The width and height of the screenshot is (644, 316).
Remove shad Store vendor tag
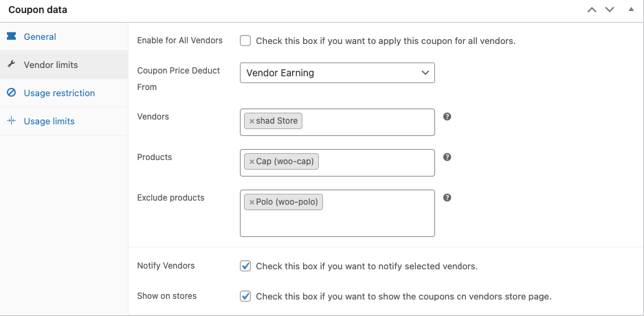[x=252, y=122]
